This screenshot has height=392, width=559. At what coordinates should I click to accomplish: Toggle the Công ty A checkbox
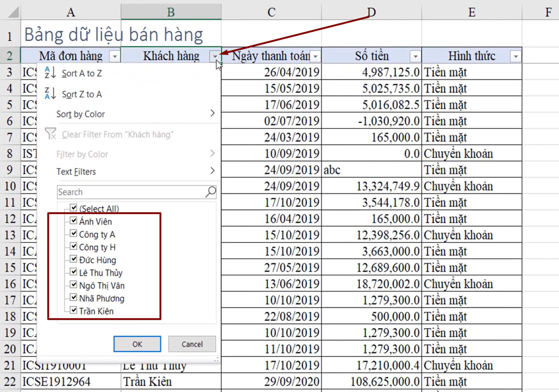point(74,234)
